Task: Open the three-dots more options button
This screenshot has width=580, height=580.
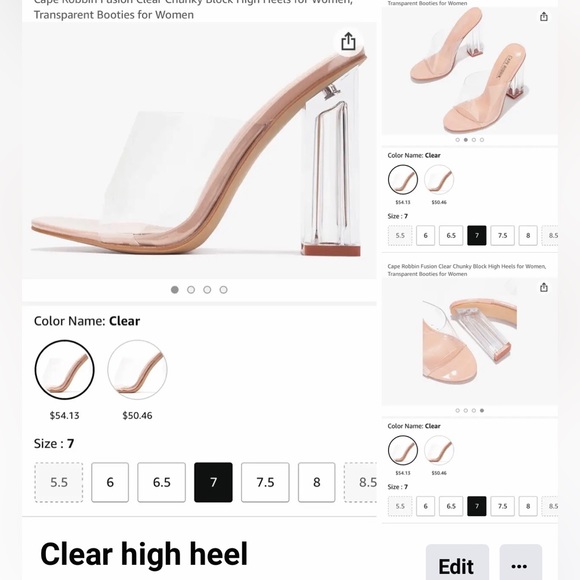Action: [521, 563]
